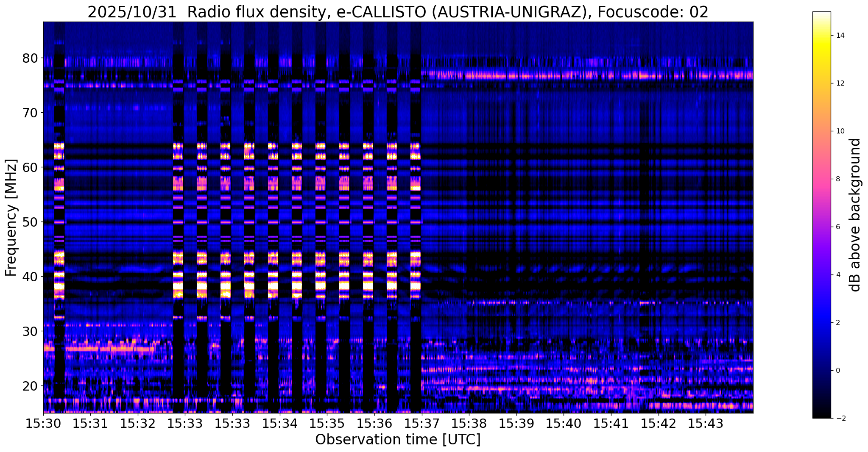Screen dimensions: 868x452
Task: Click the 15:32 time tick label
Action: (x=138, y=423)
